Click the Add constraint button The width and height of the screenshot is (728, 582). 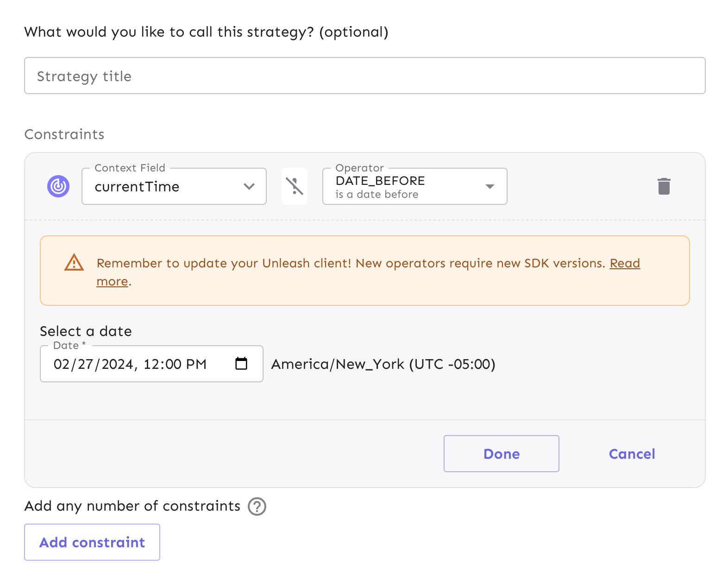[92, 542]
